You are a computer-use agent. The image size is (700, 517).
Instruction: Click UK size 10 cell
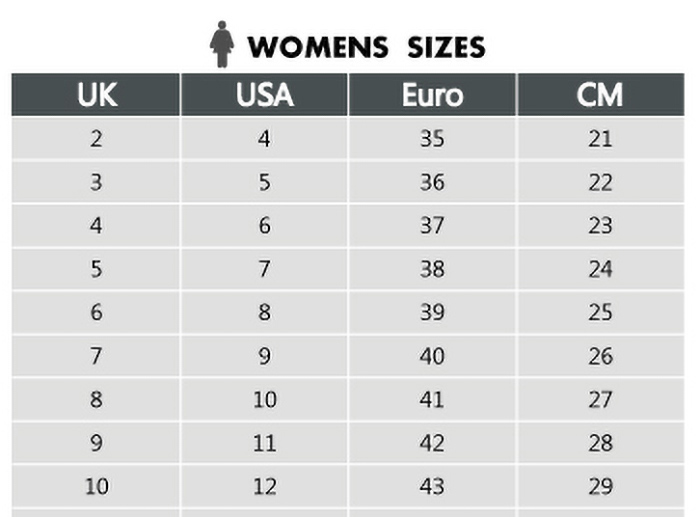point(96,486)
